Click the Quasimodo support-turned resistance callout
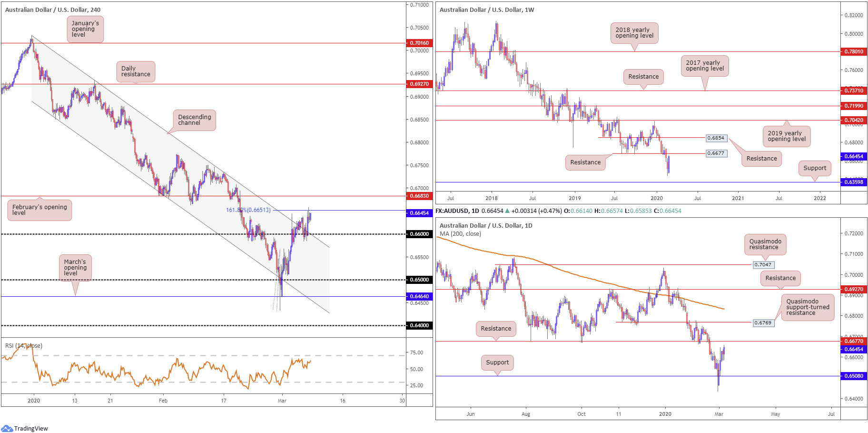 [808, 307]
